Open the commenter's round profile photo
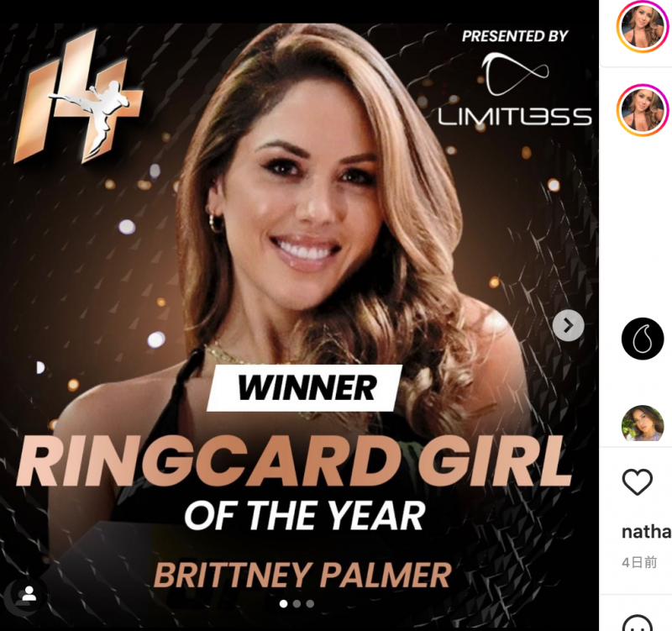This screenshot has width=672, height=631. click(x=643, y=423)
